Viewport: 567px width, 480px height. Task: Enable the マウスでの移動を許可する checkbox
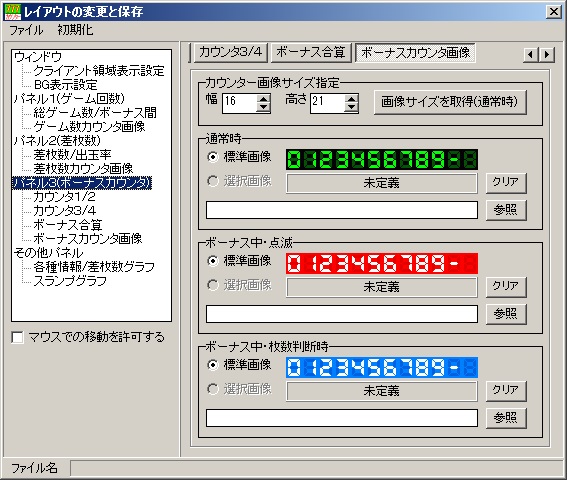(17, 337)
